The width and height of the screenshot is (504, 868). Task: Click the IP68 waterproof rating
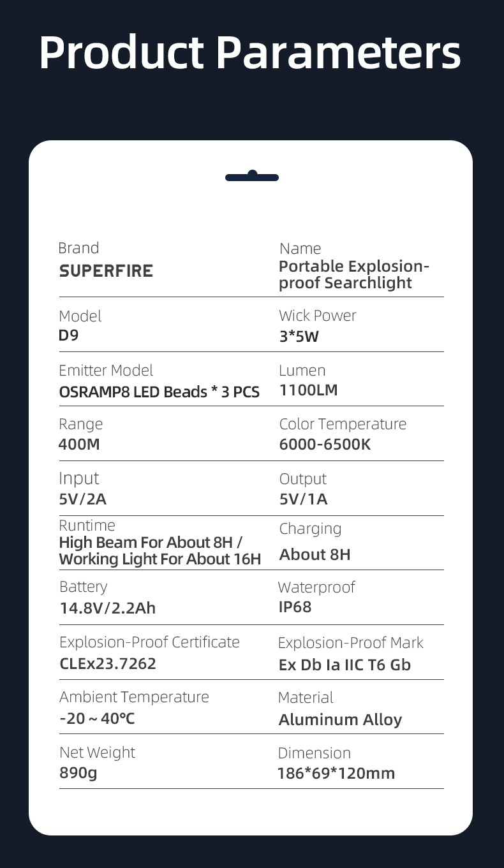[x=295, y=607]
